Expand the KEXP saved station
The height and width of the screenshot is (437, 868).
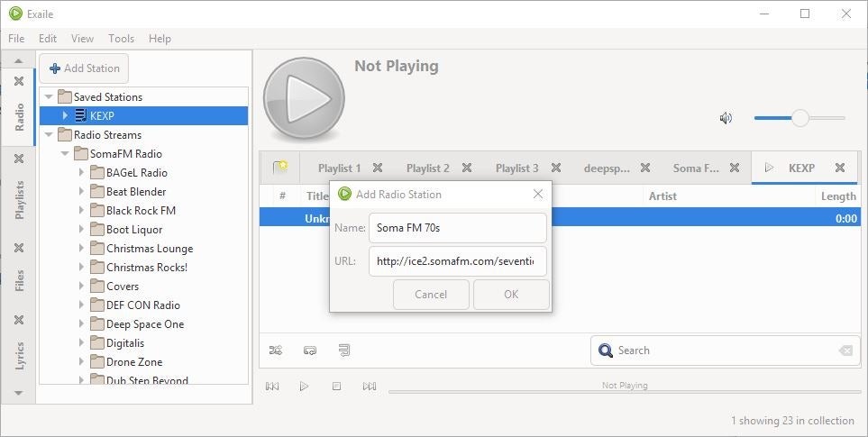point(65,115)
